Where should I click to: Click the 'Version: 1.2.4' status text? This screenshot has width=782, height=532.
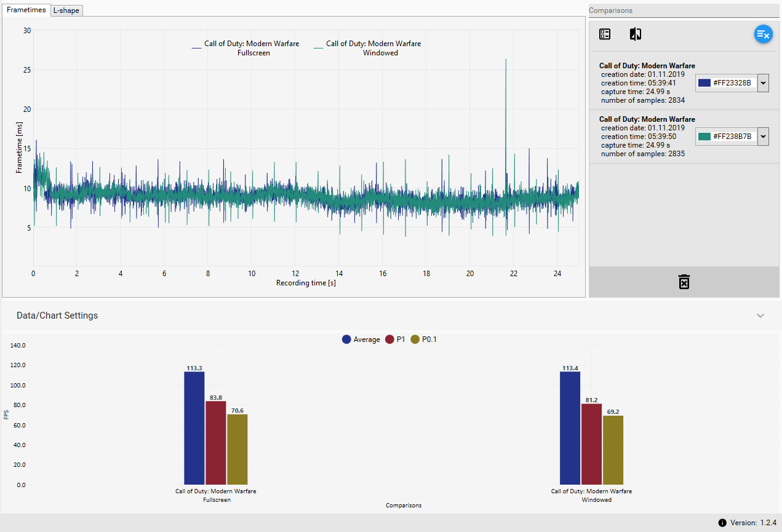752,523
